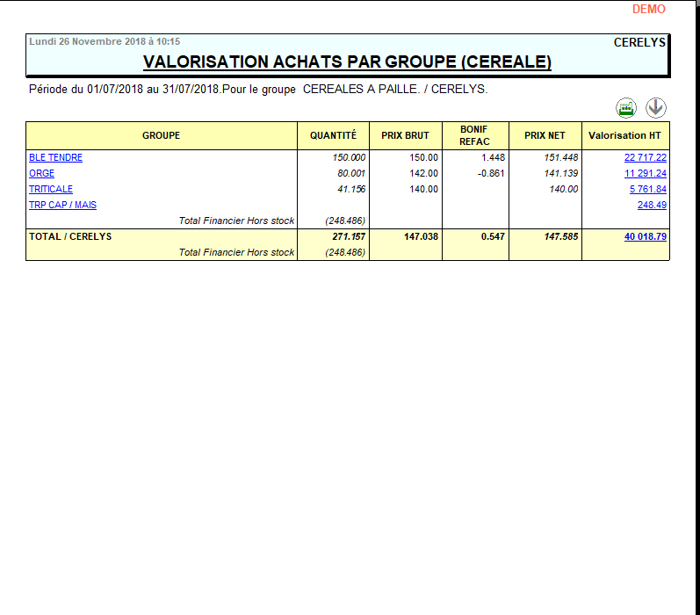Viewport: 700px width, 615px height.
Task: Select the TRITICALE group link
Action: (x=51, y=190)
